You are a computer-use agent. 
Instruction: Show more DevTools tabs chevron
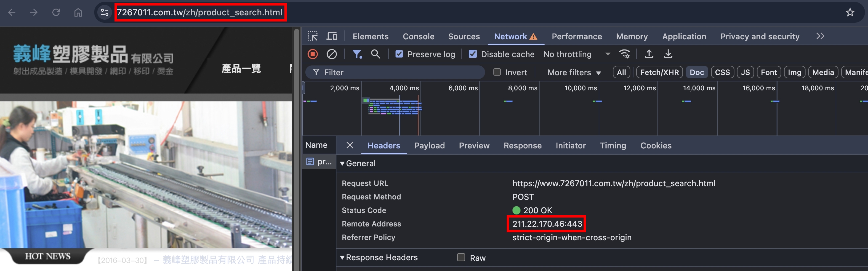(x=821, y=36)
